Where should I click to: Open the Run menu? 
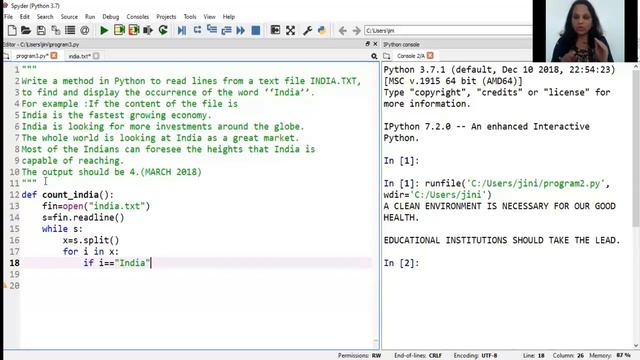coord(90,17)
